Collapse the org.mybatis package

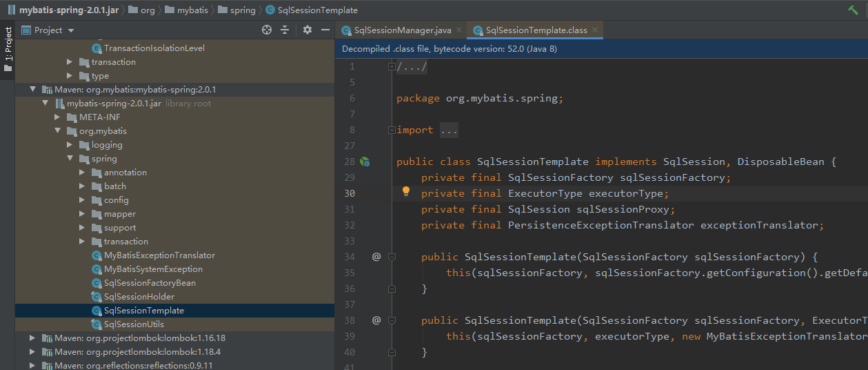pyautogui.click(x=57, y=131)
